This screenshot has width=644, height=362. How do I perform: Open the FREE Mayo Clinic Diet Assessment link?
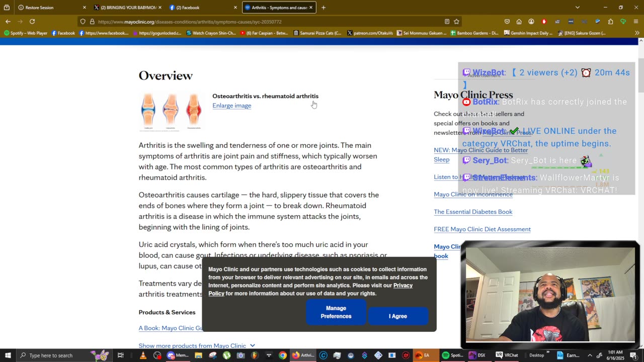point(482,229)
